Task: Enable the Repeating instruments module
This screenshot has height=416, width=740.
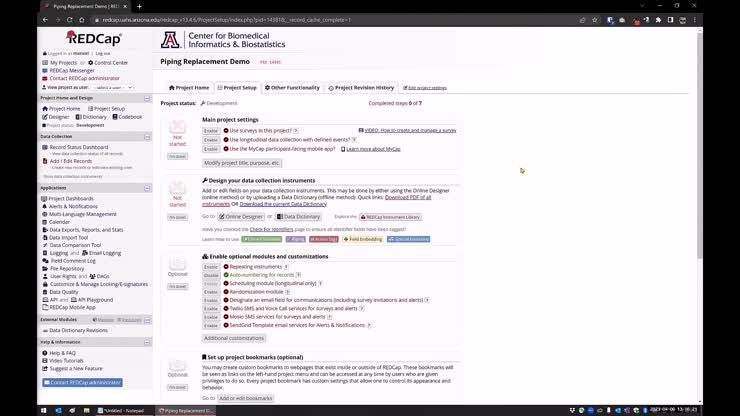Action: [211, 267]
